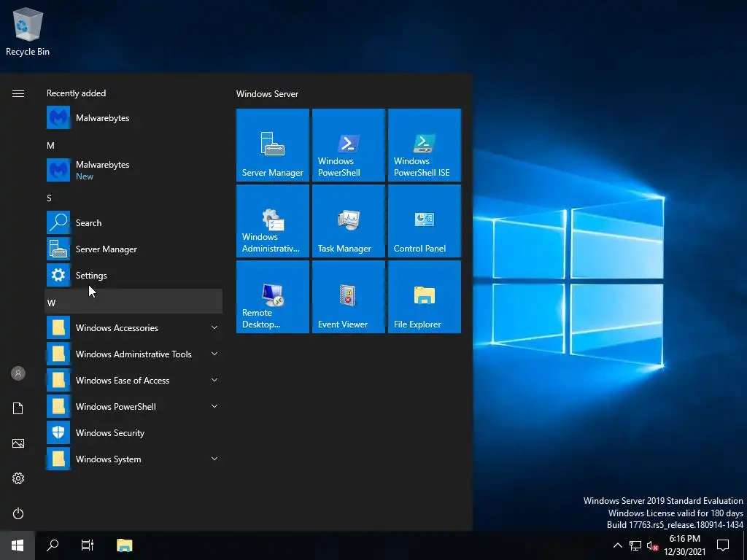Viewport: 747px width, 560px height.
Task: Click the W letter header
Action: coord(133,301)
